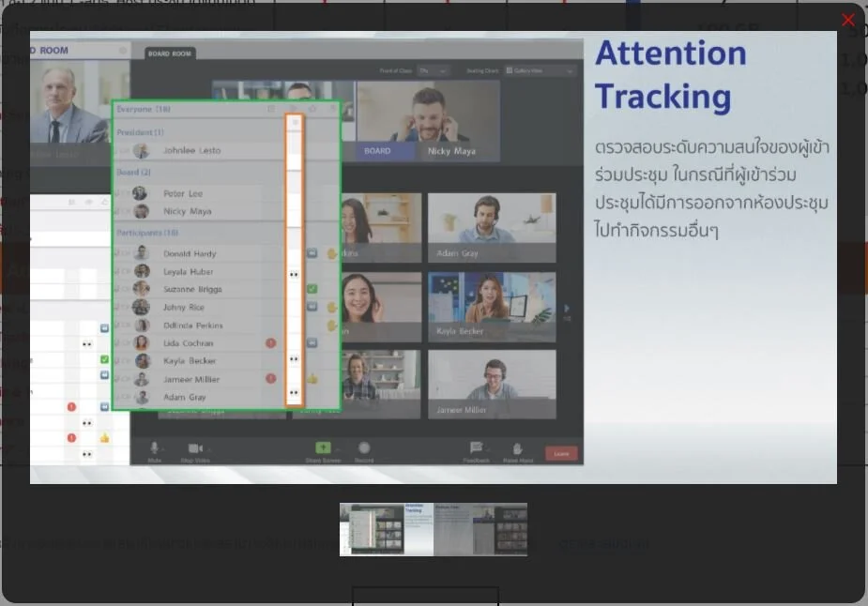Click the President (1) section header
Screen dimensions: 868x606
[140, 132]
